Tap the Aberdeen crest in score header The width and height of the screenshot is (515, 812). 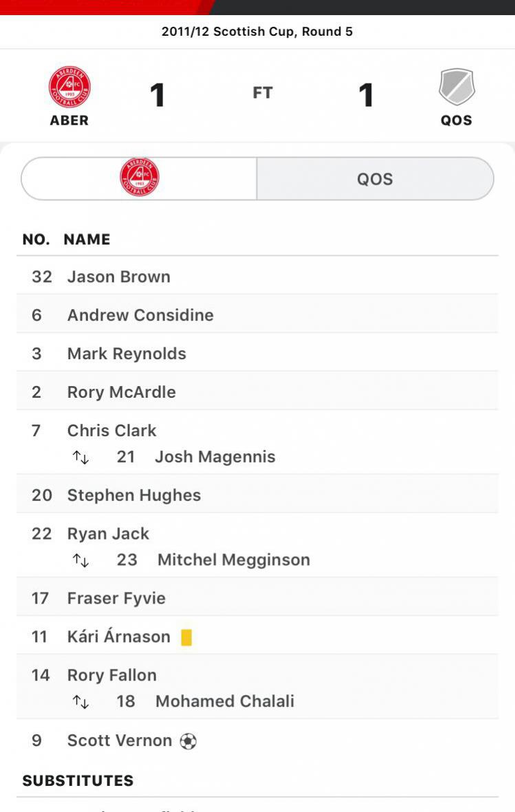tap(69, 87)
